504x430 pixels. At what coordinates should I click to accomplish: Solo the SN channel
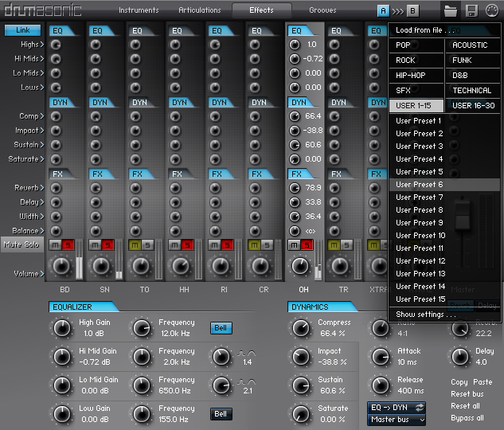click(x=107, y=245)
